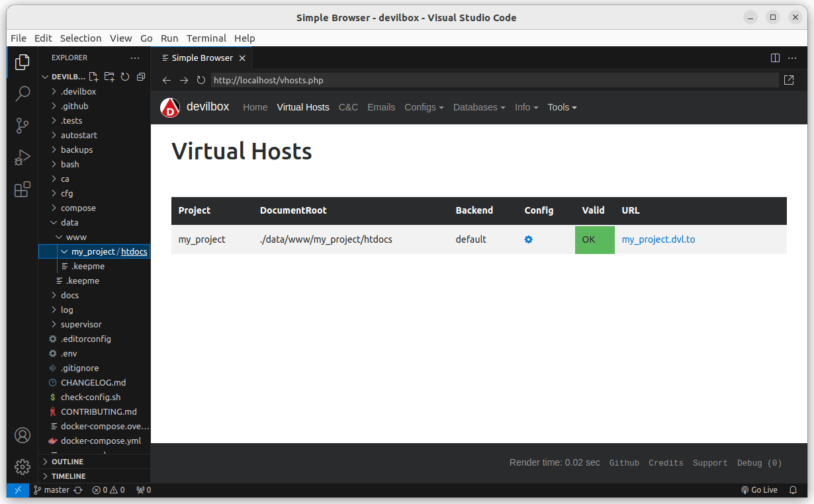Screen dimensions: 814x504
Task: Open docker-compose.yml file
Action: [101, 441]
